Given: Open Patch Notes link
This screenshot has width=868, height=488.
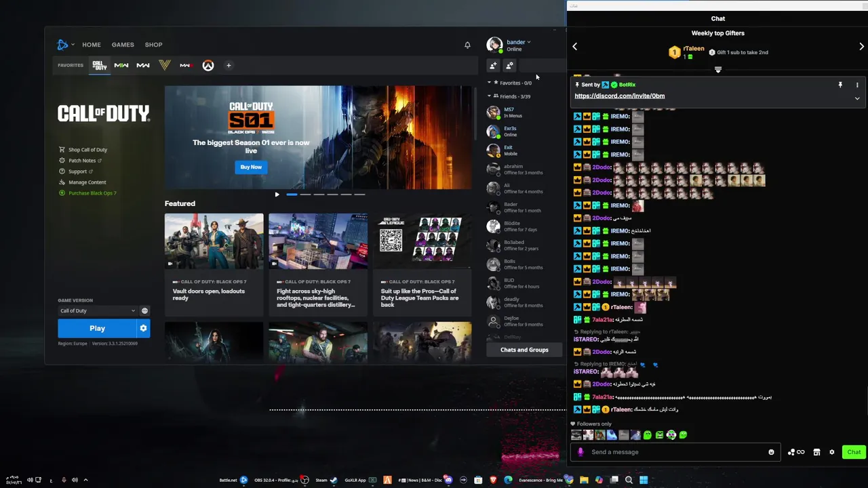Looking at the screenshot, I should pyautogui.click(x=81, y=161).
